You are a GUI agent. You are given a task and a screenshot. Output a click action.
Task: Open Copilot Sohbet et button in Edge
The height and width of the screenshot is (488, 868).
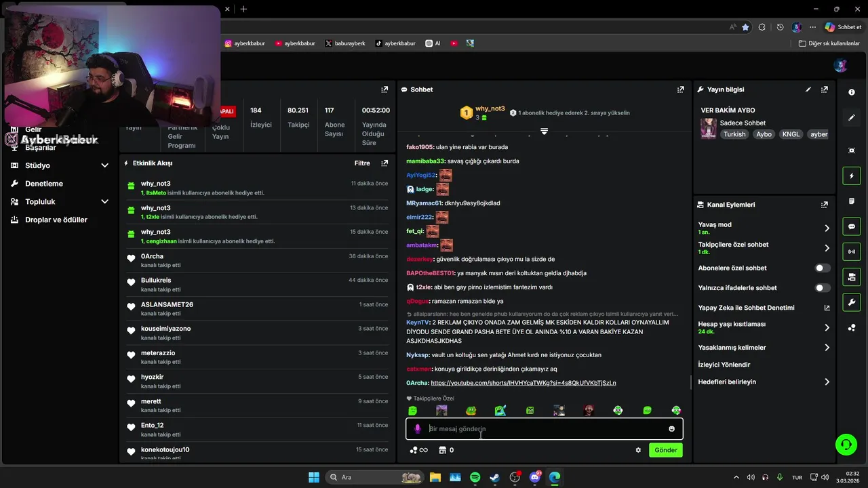point(842,27)
